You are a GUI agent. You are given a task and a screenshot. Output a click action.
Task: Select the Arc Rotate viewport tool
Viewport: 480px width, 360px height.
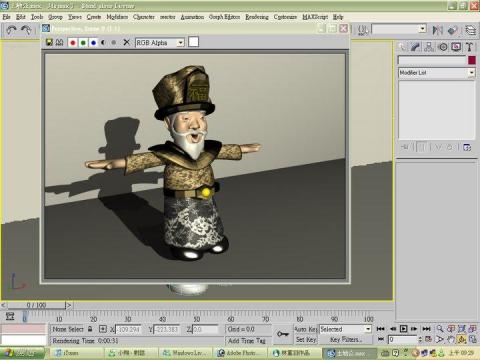click(462, 339)
